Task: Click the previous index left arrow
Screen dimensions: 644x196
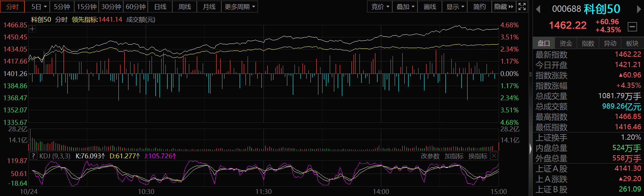Action: pyautogui.click(x=538, y=9)
